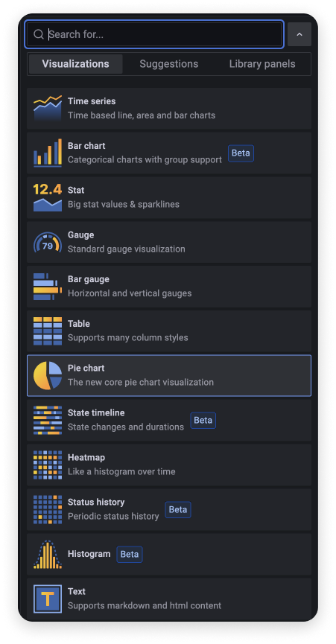Click the search magnifier icon
Image resolution: width=336 pixels, height=644 pixels.
(x=39, y=34)
